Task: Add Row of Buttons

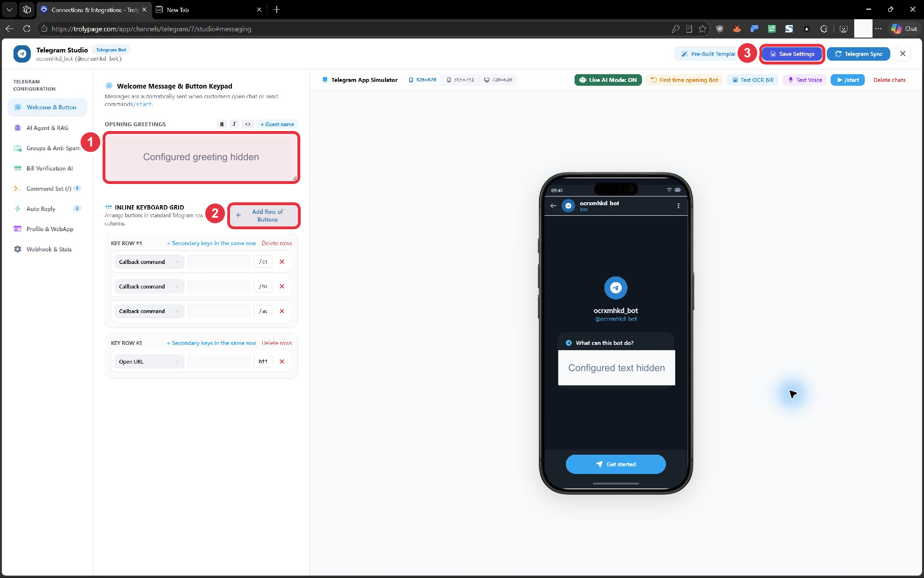Action: [264, 215]
